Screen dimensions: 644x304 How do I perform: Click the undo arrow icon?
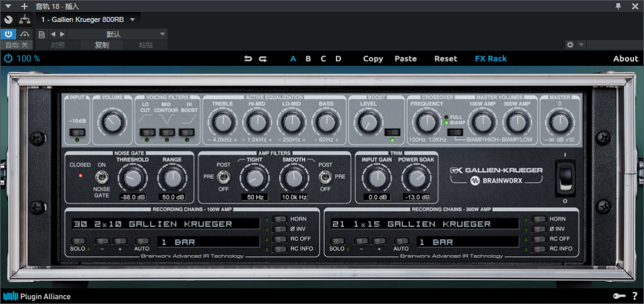[x=248, y=58]
